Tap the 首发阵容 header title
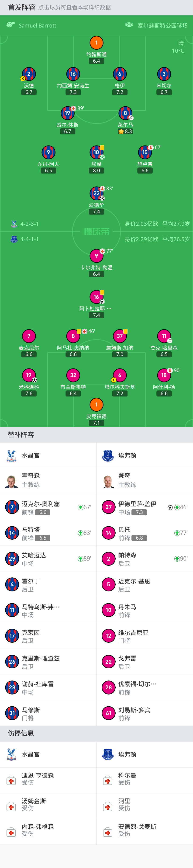This screenshot has height=868, width=193. (x=21, y=7)
